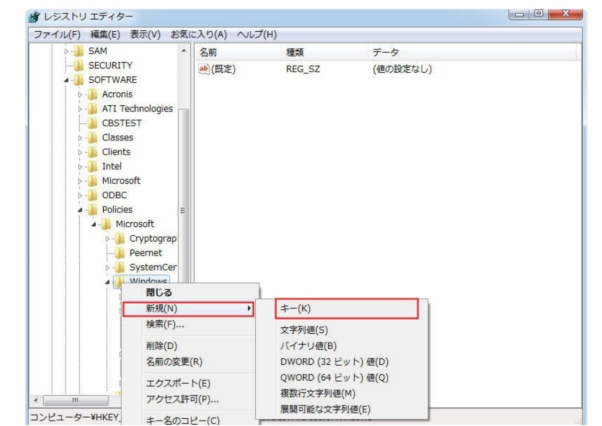602x426 pixels.
Task: Click the ODBC folder icon
Action: 92,195
